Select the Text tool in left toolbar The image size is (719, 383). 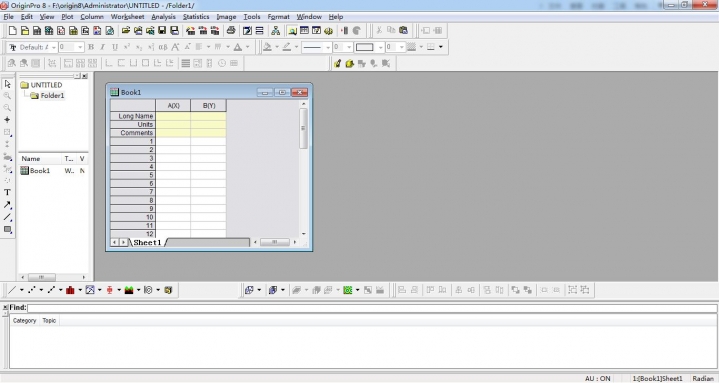pos(7,193)
